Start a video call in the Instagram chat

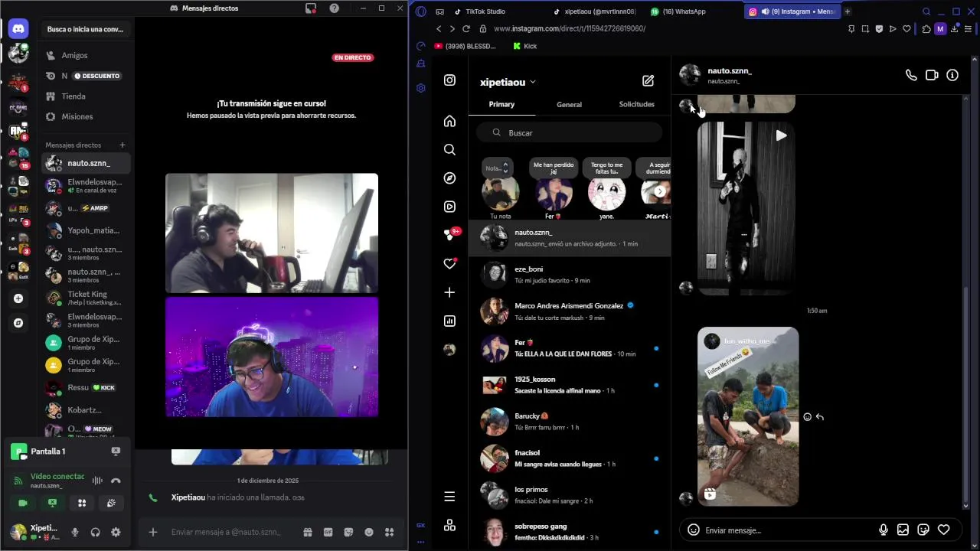[932, 75]
